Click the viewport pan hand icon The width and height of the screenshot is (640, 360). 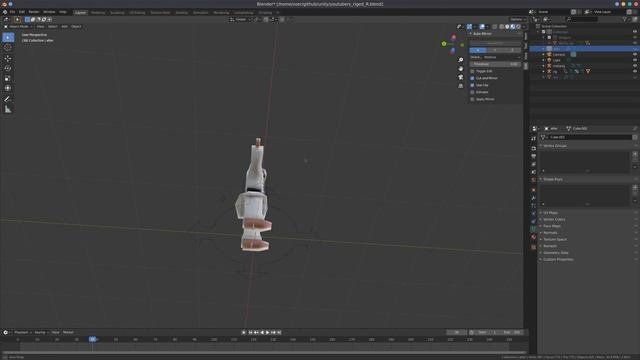[461, 69]
